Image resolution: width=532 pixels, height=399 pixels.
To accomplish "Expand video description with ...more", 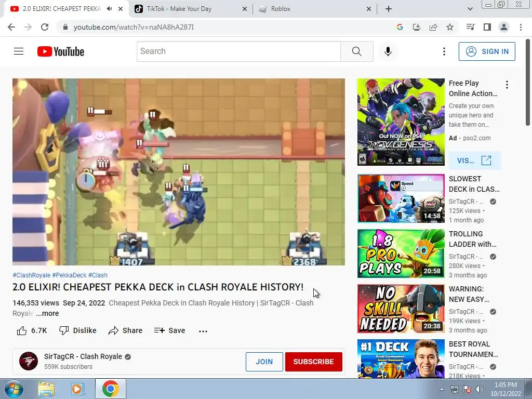I will pyautogui.click(x=47, y=313).
